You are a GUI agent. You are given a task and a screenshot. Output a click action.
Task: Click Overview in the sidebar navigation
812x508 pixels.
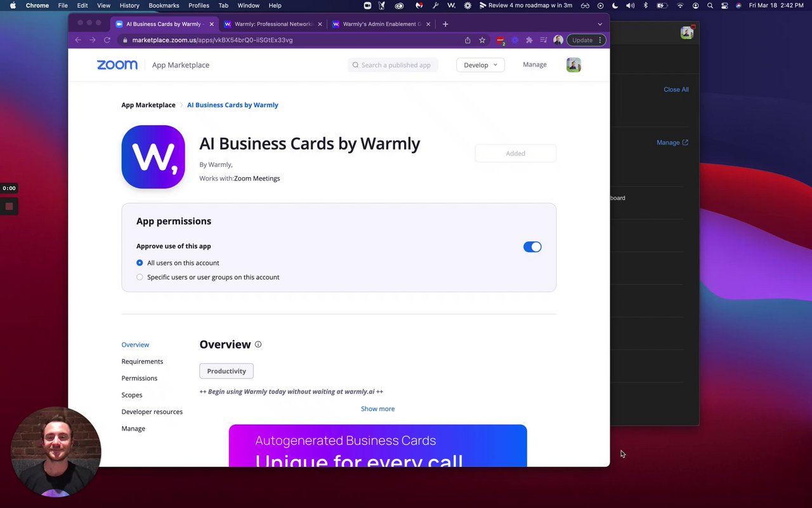click(x=135, y=345)
